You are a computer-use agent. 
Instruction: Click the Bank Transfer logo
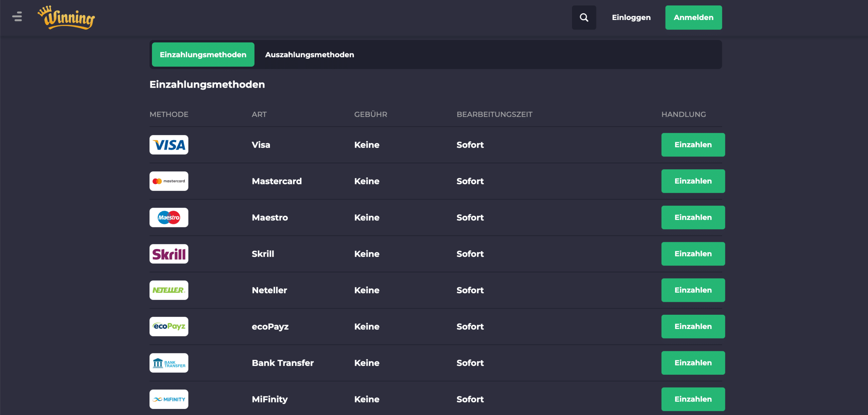[x=169, y=363]
